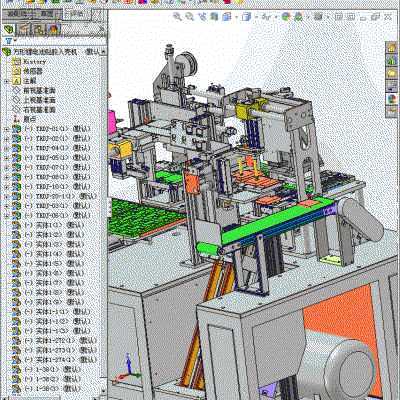The image size is (400, 400).
Task: Click the View Settings monitor icon
Action: pos(318,16)
